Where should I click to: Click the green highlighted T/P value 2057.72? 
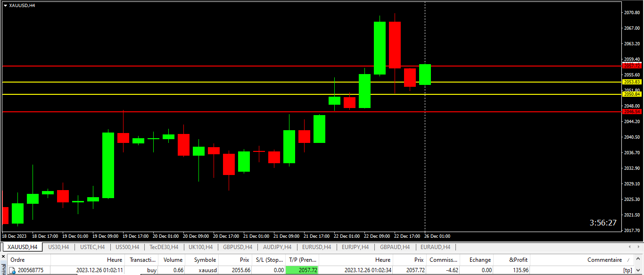302,270
